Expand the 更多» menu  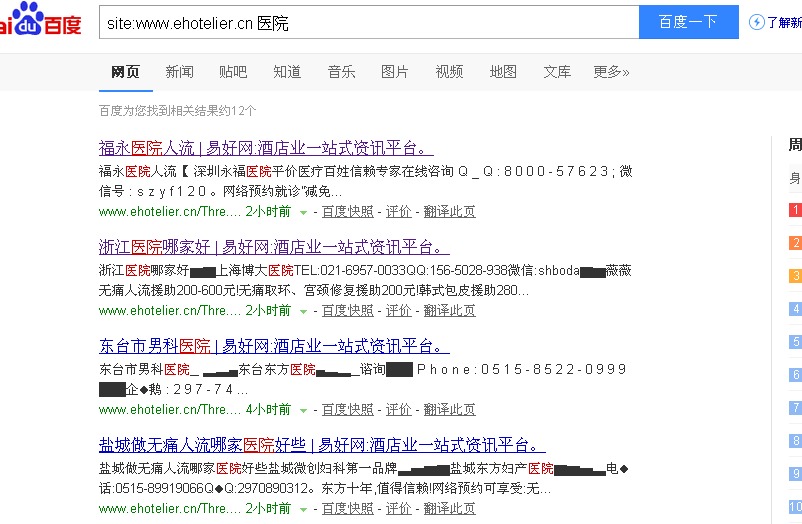click(x=611, y=72)
